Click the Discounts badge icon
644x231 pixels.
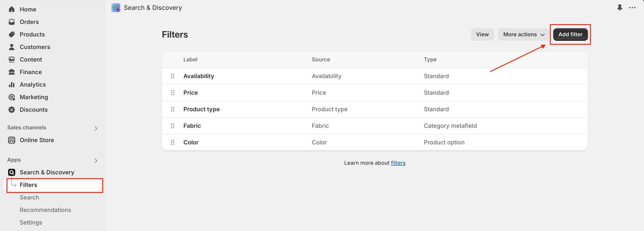click(12, 110)
